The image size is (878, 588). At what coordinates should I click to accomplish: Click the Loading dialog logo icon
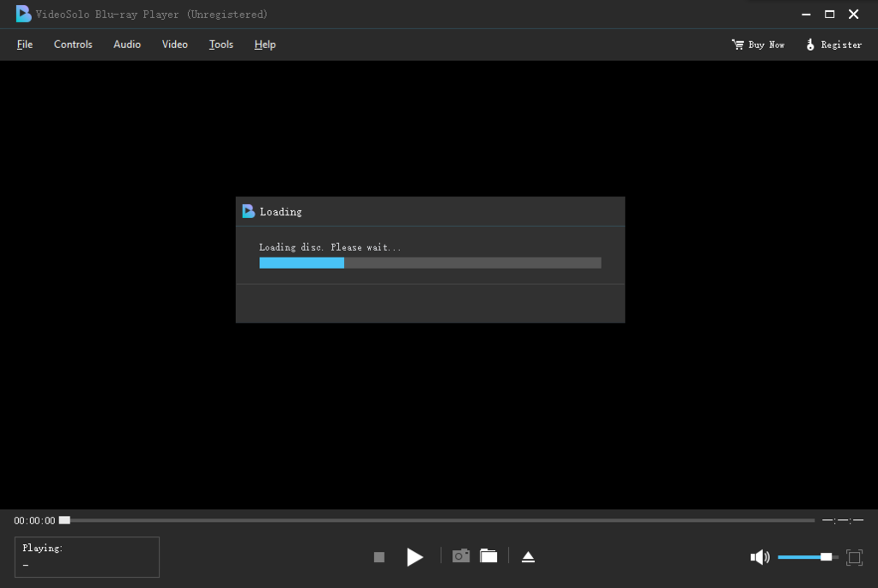tap(248, 211)
